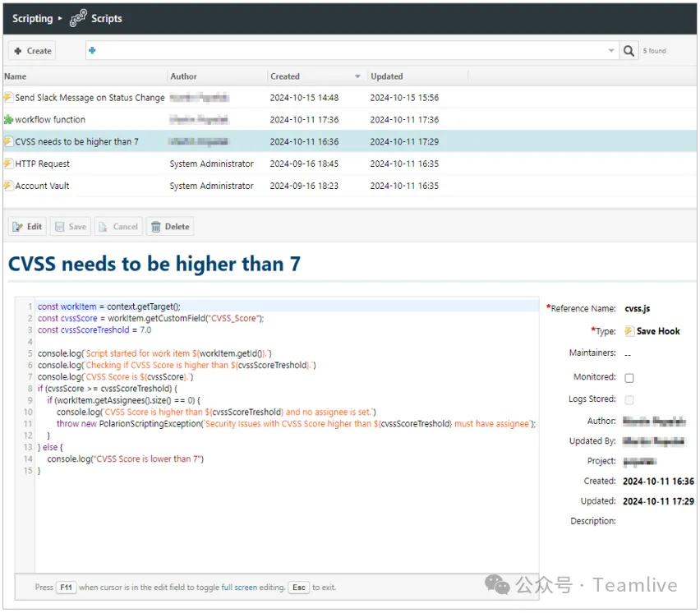Click the '} else {' code line
This screenshot has width=700, height=613.
tap(50, 447)
